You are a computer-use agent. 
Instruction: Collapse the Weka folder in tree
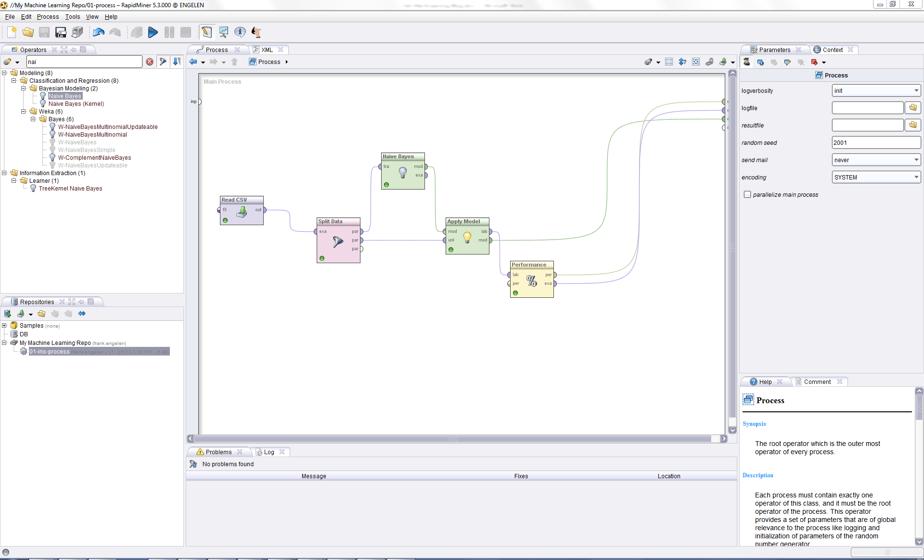coord(23,111)
